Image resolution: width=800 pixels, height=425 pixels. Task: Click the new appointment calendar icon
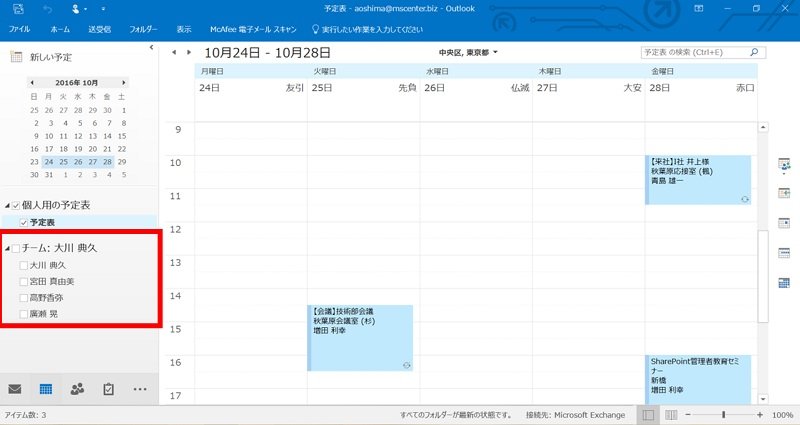coord(16,57)
